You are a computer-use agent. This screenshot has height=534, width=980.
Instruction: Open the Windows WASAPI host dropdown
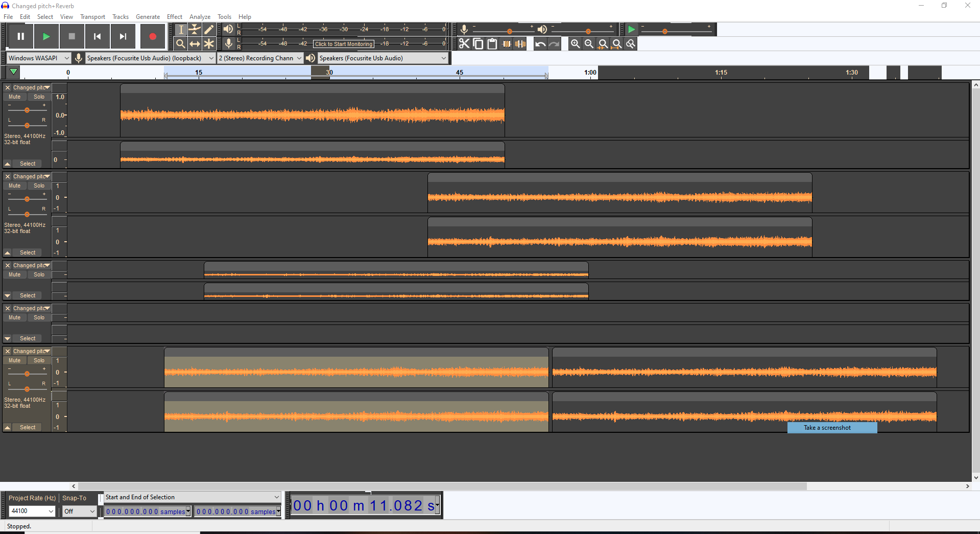(38, 58)
